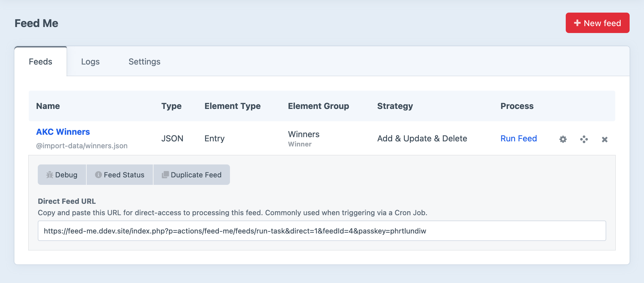Click the Type column header

pos(171,106)
